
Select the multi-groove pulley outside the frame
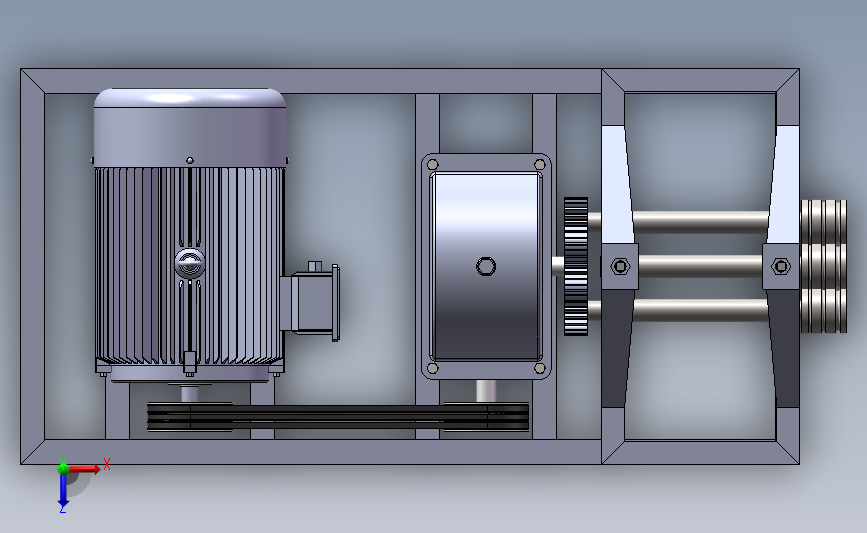click(x=824, y=266)
